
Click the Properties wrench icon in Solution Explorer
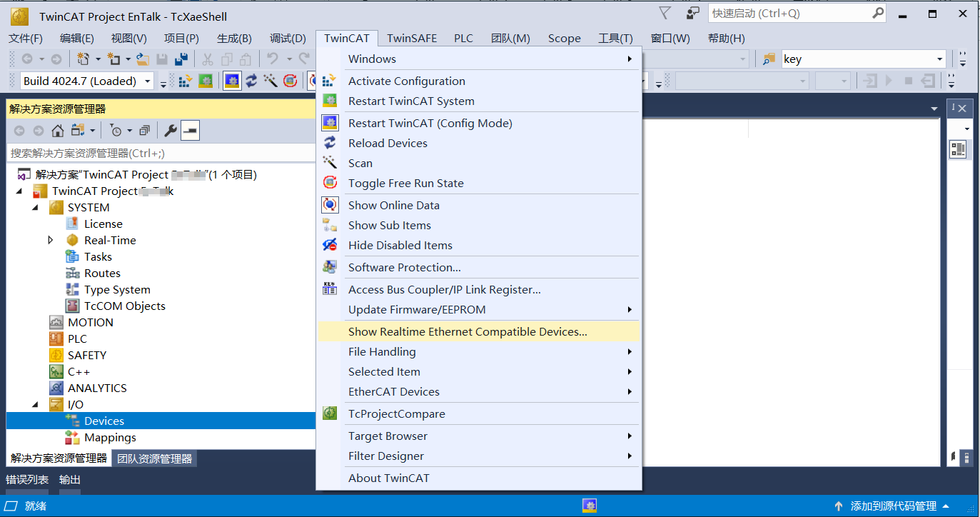click(x=171, y=131)
